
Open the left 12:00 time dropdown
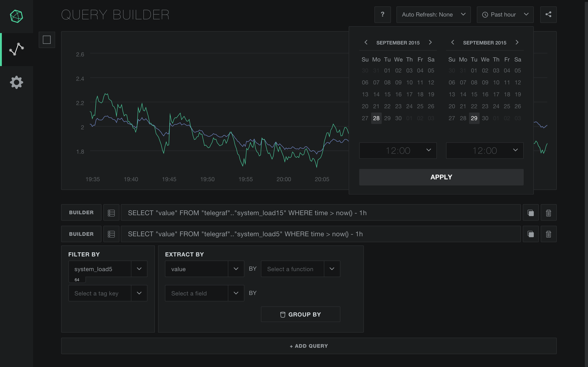click(398, 150)
